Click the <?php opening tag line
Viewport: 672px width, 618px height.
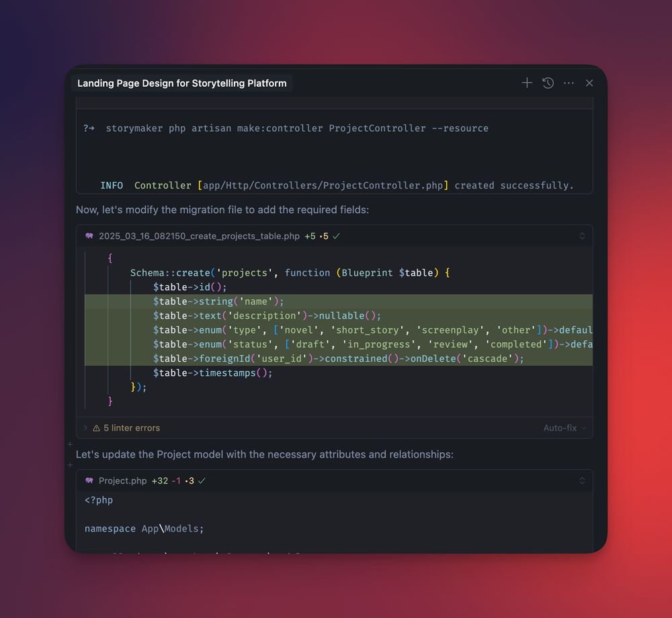tap(99, 500)
